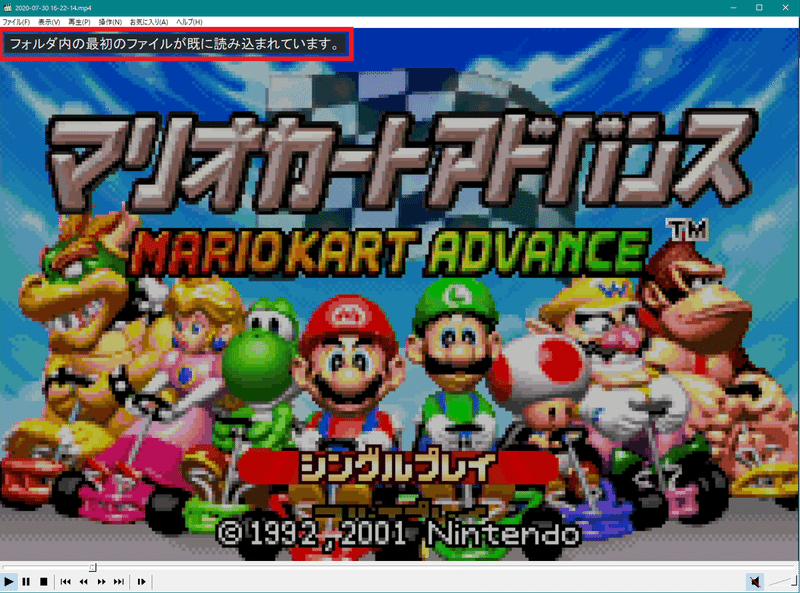The width and height of the screenshot is (800, 593).
Task: Open the ファイル(F) menu
Action: click(16, 22)
